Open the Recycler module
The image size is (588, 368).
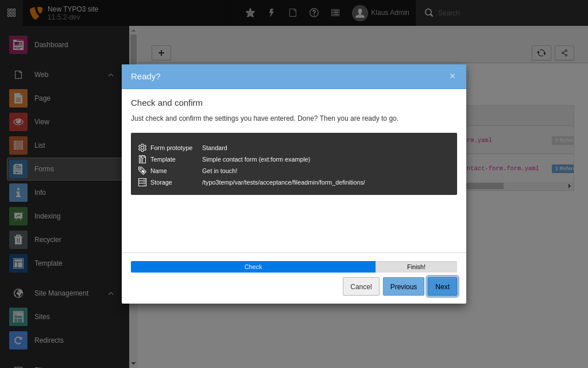point(48,240)
